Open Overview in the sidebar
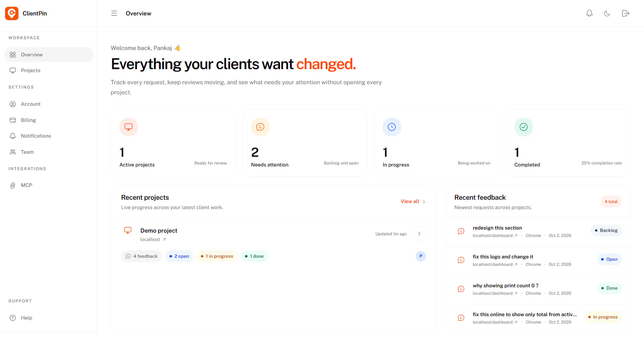 tap(49, 55)
